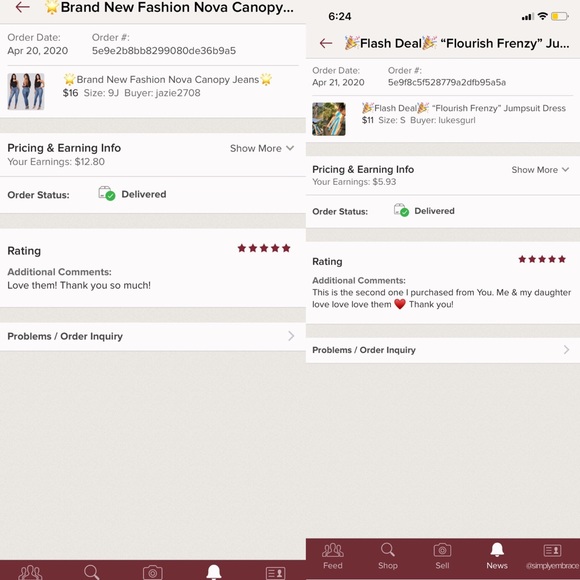Click the Wi-Fi icon in status bar

[x=542, y=16]
